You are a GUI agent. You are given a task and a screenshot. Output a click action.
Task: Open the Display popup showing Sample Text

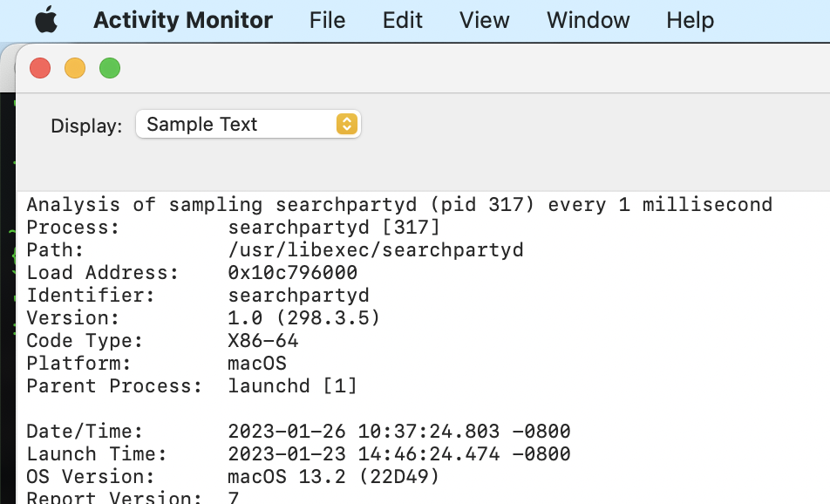pos(237,125)
